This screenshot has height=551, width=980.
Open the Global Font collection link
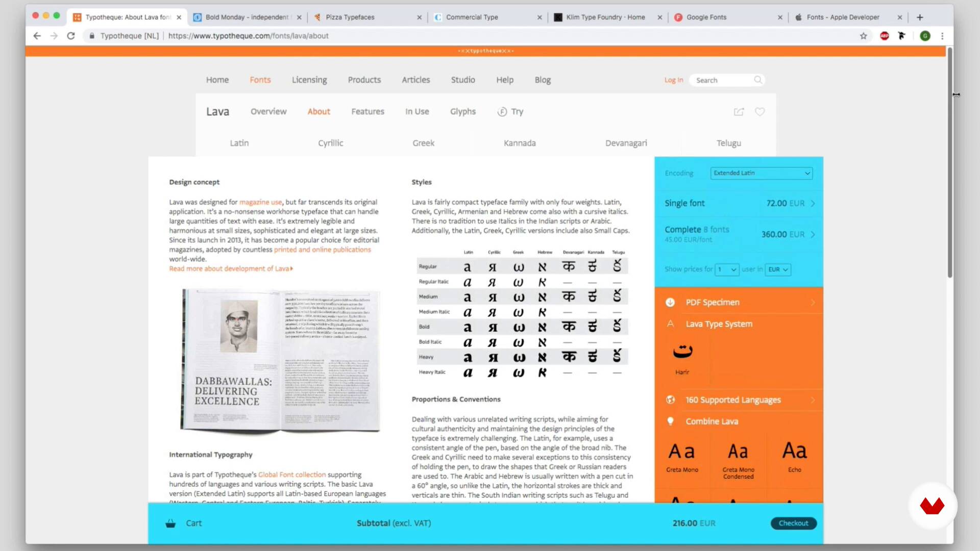pyautogui.click(x=292, y=474)
